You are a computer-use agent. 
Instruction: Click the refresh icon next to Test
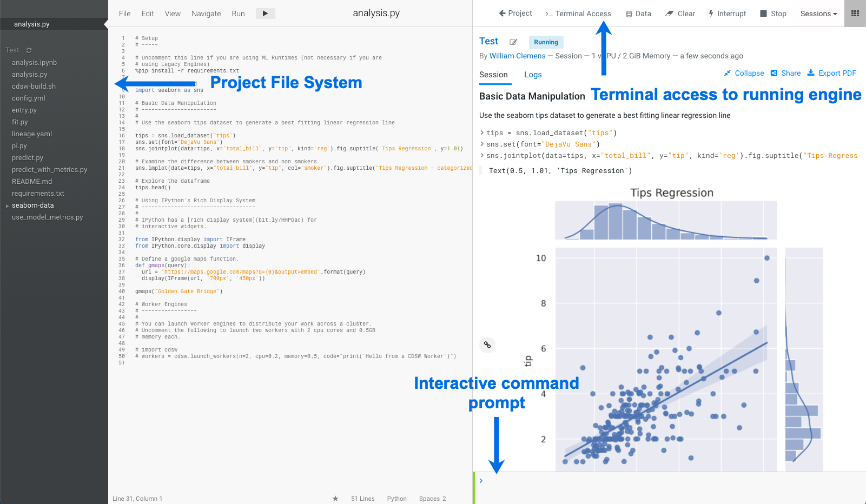pyautogui.click(x=29, y=50)
